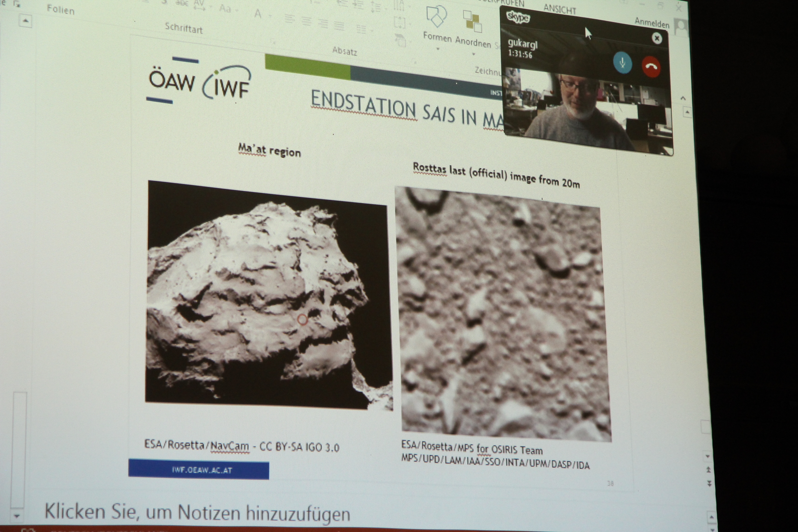The height and width of the screenshot is (532, 798).
Task: Click the slide number 38 on slide
Action: 610,483
